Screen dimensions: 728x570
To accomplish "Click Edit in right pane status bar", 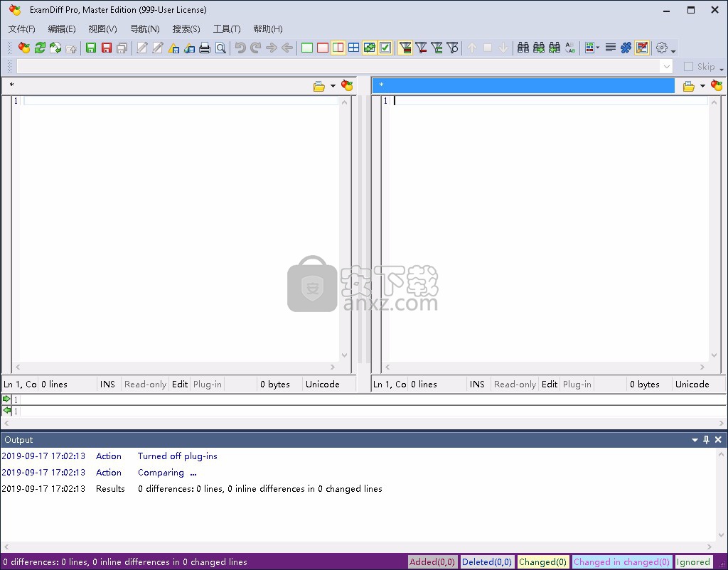I will tap(550, 385).
